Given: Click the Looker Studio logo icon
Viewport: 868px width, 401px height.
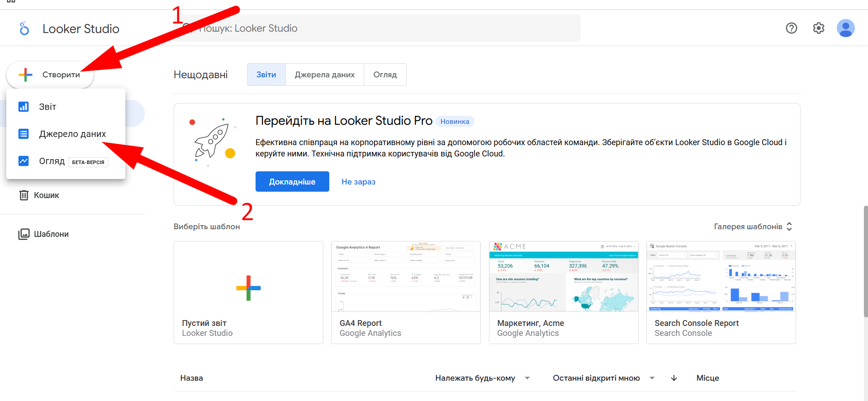Looking at the screenshot, I should pyautogui.click(x=24, y=28).
